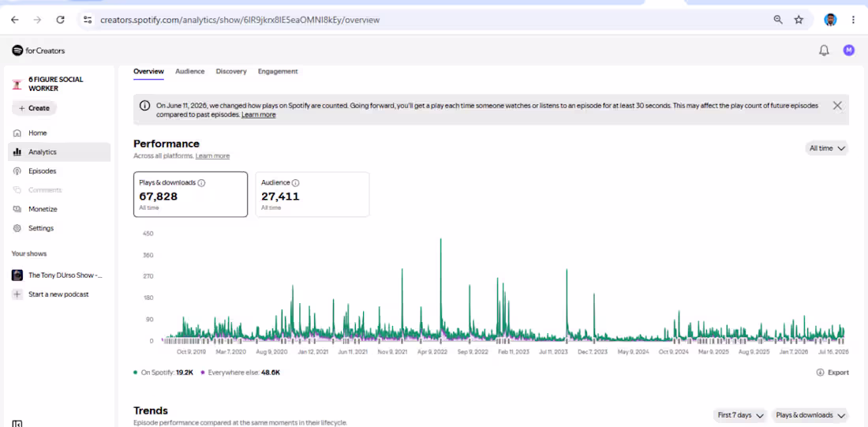Switch to the Discovery tab
The height and width of the screenshot is (427, 868).
click(x=231, y=72)
